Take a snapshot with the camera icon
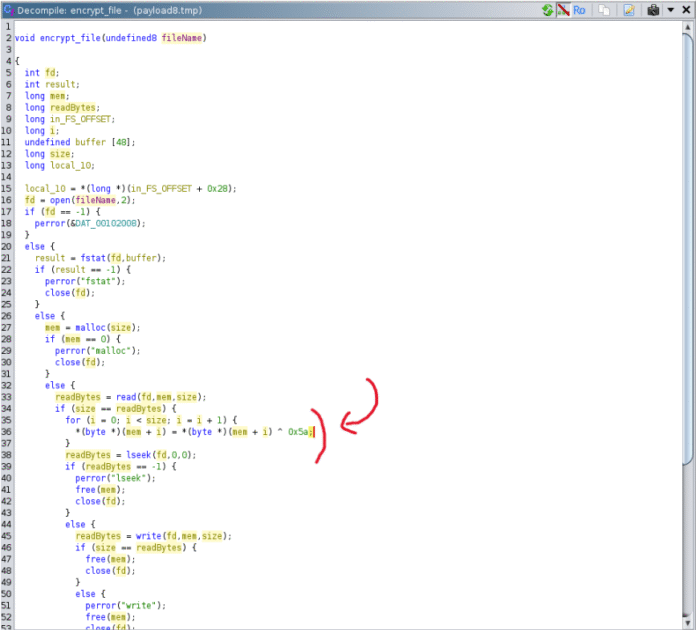Image resolution: width=696 pixels, height=630 pixels. [x=652, y=9]
